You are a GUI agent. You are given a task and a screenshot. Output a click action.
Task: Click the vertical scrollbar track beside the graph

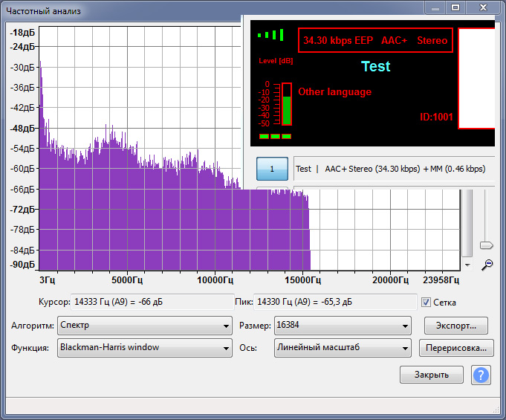467,223
